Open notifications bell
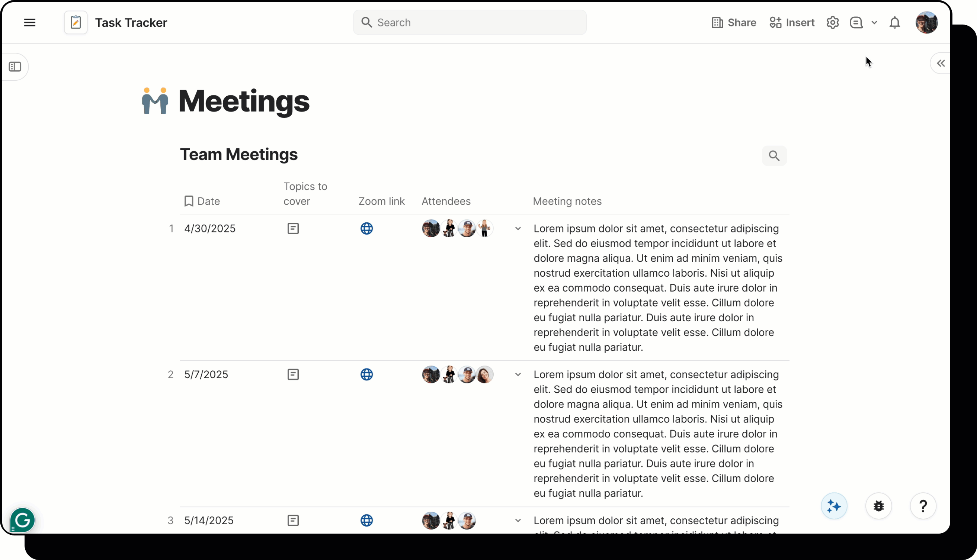Screen dimensions: 977x560 [x=895, y=23]
